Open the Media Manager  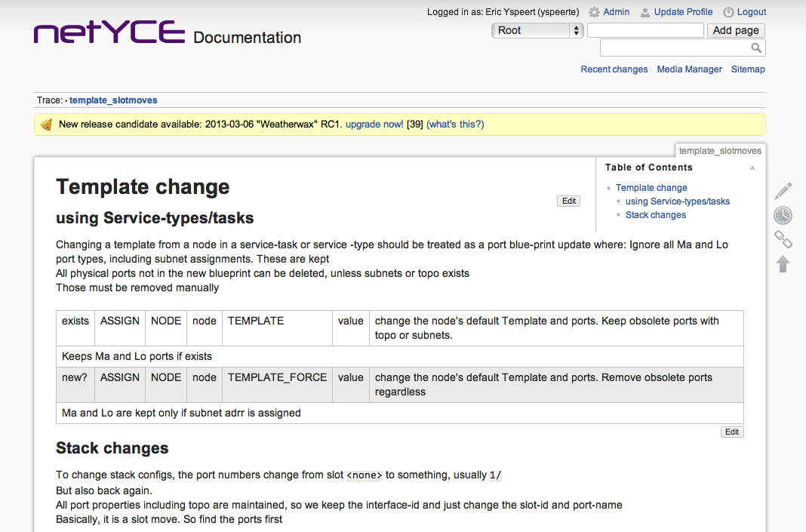pos(689,69)
